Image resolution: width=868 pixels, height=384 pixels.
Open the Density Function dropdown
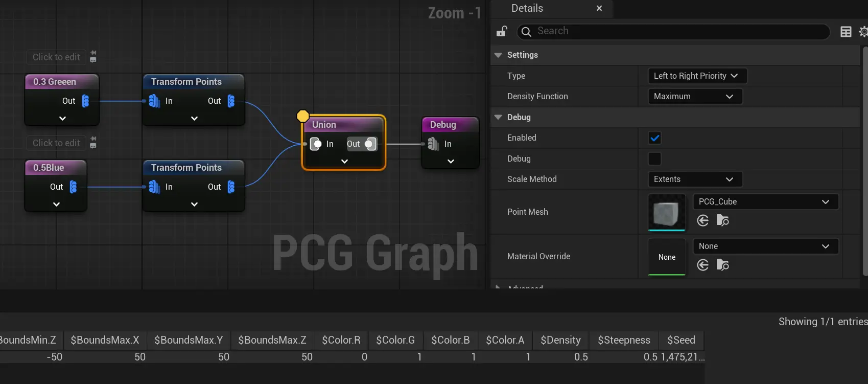tap(694, 97)
